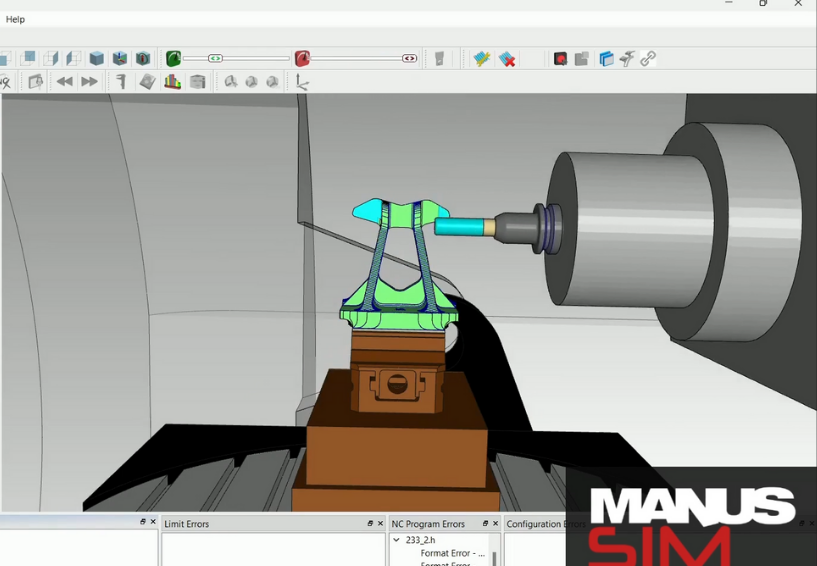This screenshot has height=566, width=817.
Task: Close the Limit Errors panel
Action: click(x=380, y=524)
